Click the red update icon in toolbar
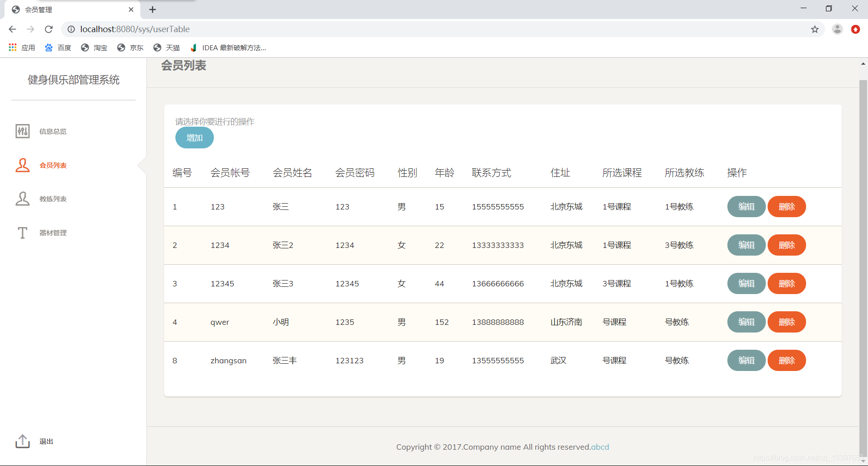Screen dimensions: 868x466 pos(855,29)
